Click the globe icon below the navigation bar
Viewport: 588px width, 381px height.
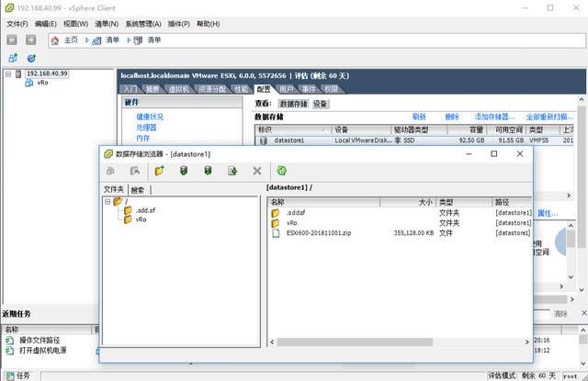click(31, 58)
